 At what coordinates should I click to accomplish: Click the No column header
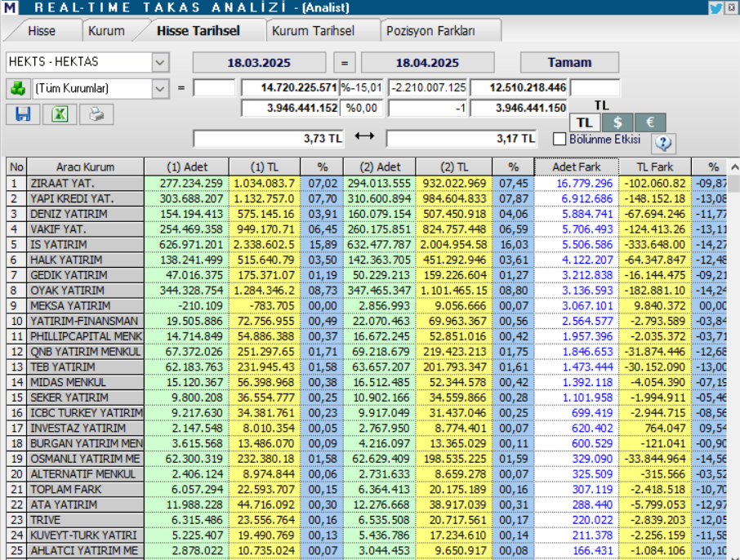tap(16, 167)
